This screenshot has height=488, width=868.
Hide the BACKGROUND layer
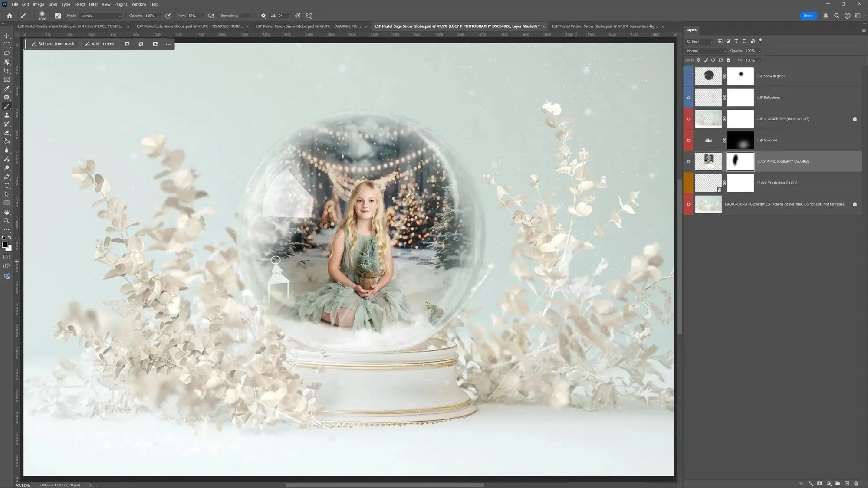point(688,204)
